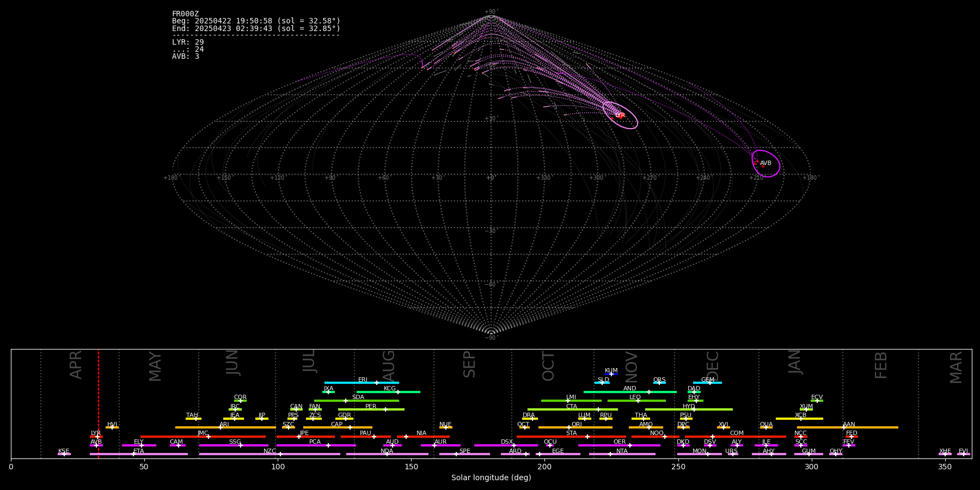Click the XHE shower bar

coord(945,454)
